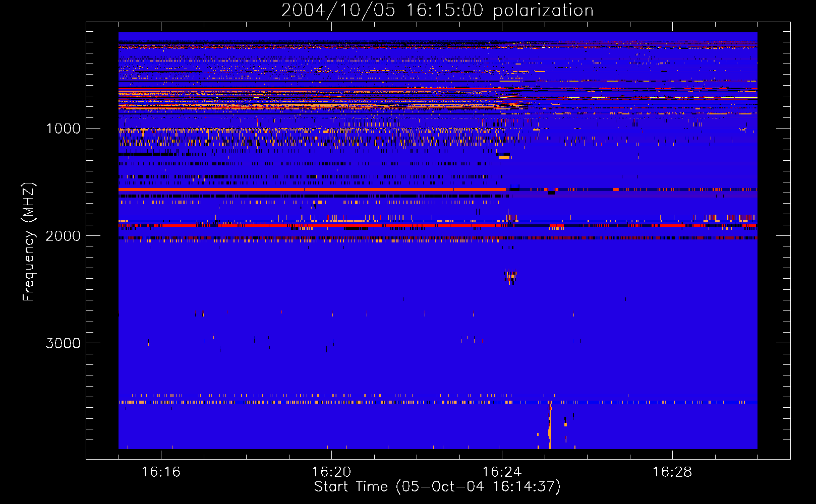Viewport: 816px width, 504px height.
Task: Click the 2000 frequency tick label
Action: click(x=63, y=236)
